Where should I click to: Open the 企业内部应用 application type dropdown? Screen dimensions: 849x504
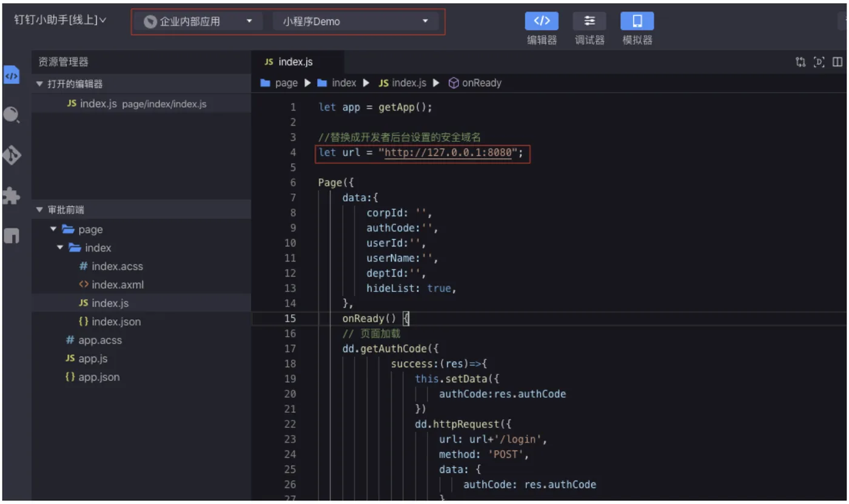tap(198, 22)
